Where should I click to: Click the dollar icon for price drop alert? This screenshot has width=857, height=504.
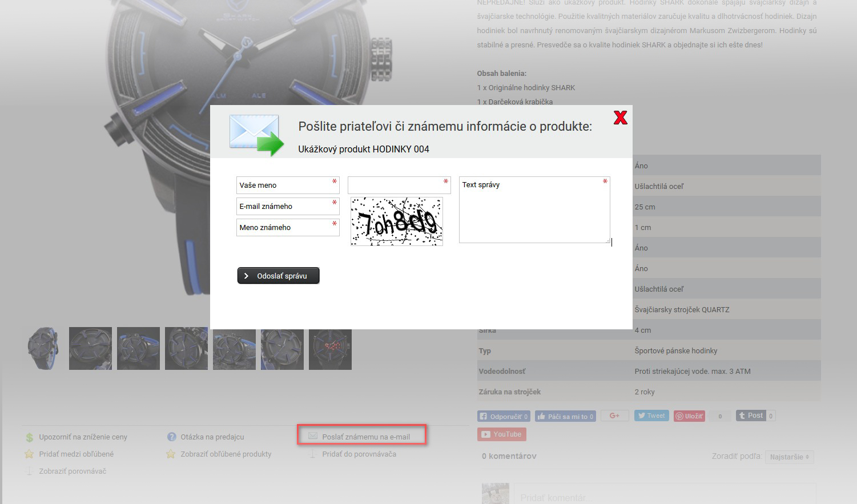tap(30, 437)
